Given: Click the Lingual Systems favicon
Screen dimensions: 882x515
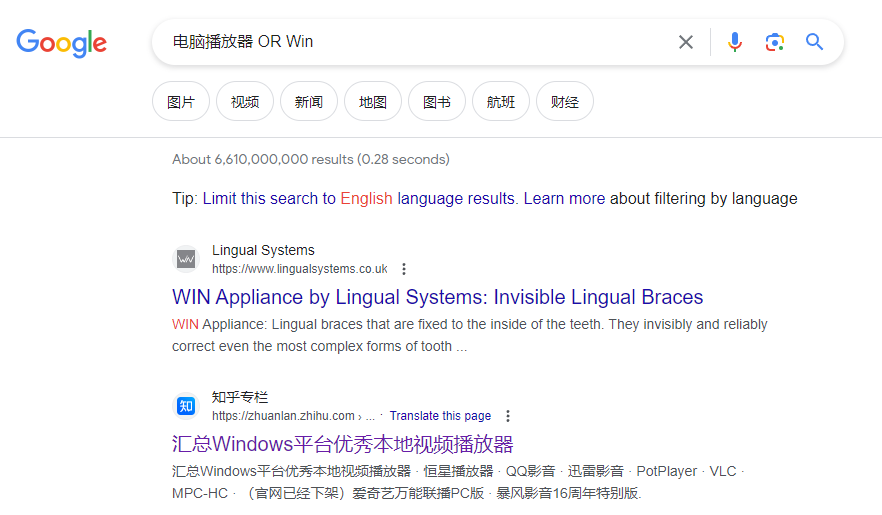Looking at the screenshot, I should pyautogui.click(x=186, y=259).
